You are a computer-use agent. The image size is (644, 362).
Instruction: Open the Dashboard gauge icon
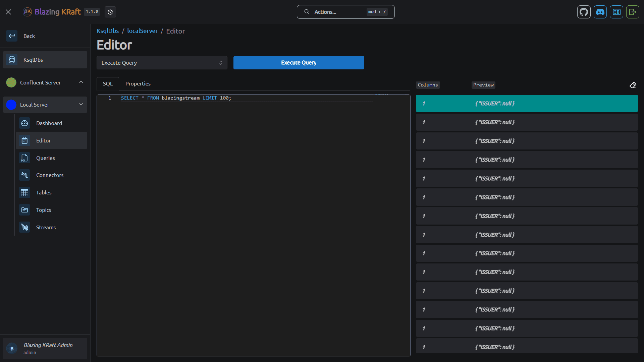click(x=24, y=123)
